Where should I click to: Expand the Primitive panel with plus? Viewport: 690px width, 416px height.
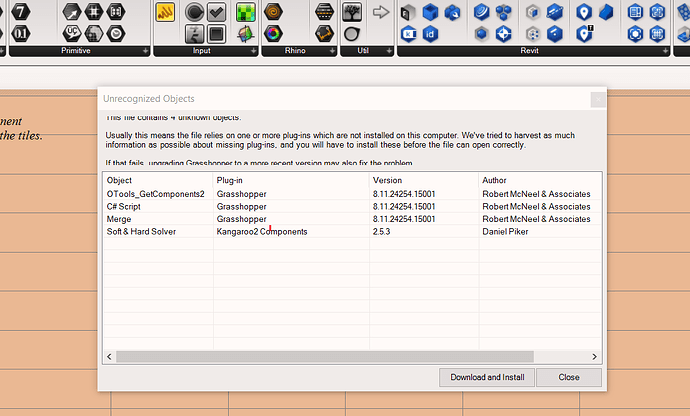[x=145, y=51]
